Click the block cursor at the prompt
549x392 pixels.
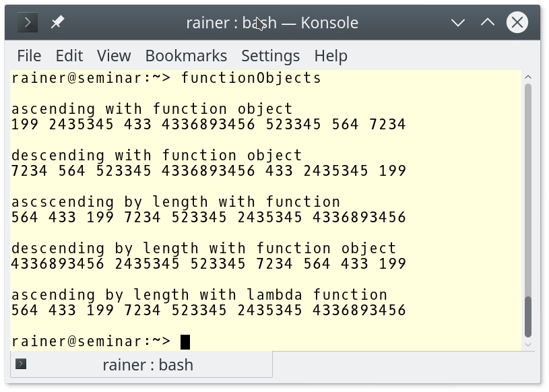pos(185,341)
